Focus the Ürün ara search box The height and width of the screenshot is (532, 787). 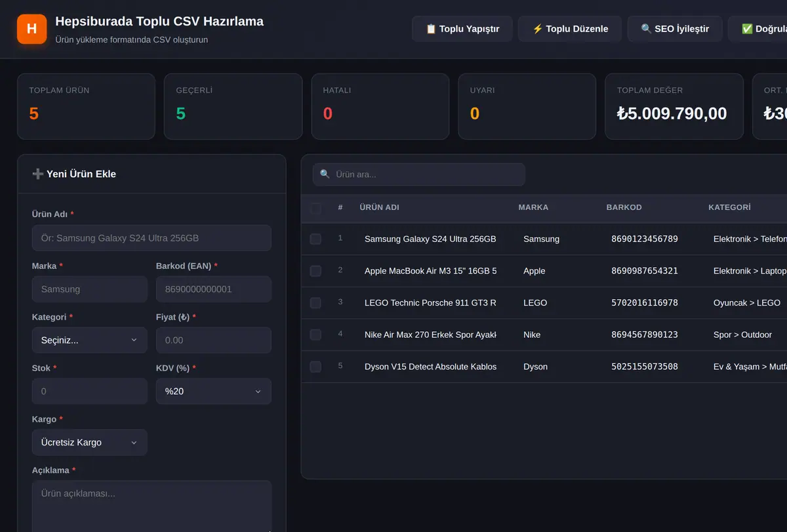pyautogui.click(x=418, y=174)
